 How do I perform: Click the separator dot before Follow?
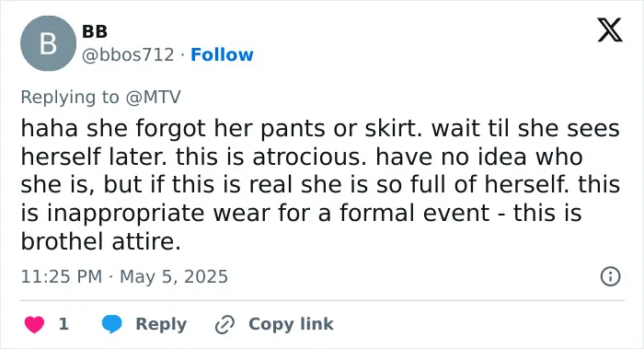click(183, 54)
